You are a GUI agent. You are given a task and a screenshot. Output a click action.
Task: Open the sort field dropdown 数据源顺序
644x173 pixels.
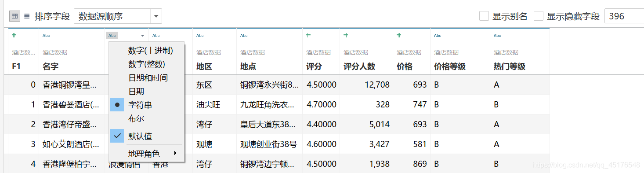pyautogui.click(x=118, y=16)
